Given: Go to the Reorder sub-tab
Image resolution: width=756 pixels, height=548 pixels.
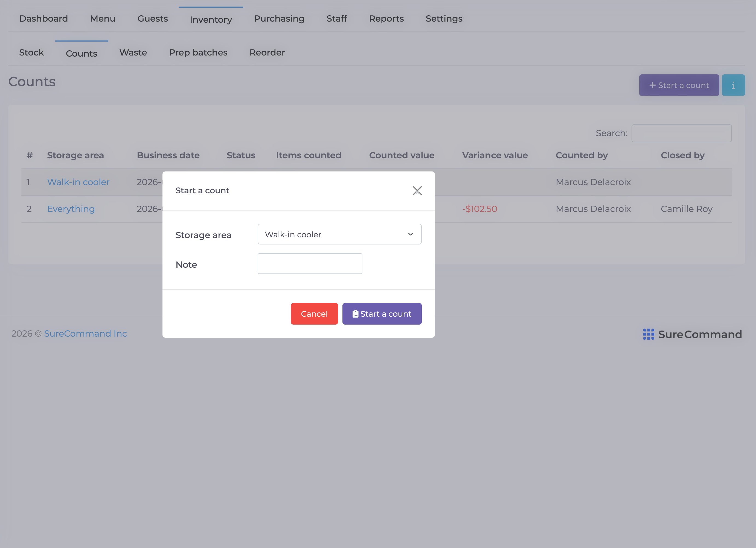Looking at the screenshot, I should coord(267,53).
